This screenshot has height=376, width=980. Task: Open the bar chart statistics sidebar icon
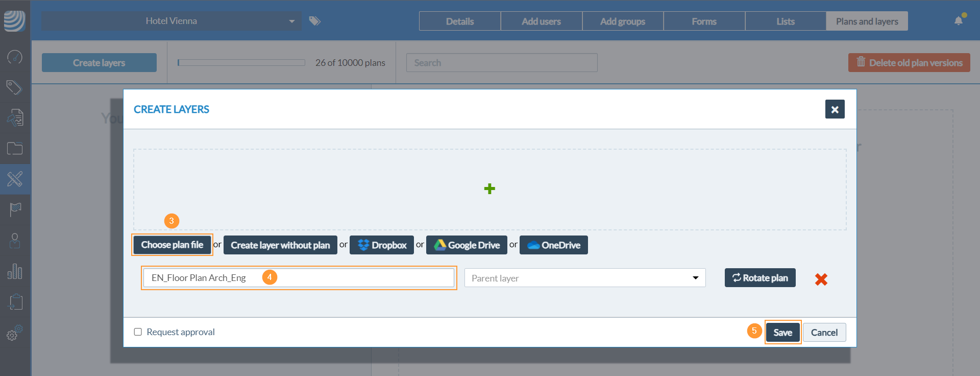(x=15, y=271)
